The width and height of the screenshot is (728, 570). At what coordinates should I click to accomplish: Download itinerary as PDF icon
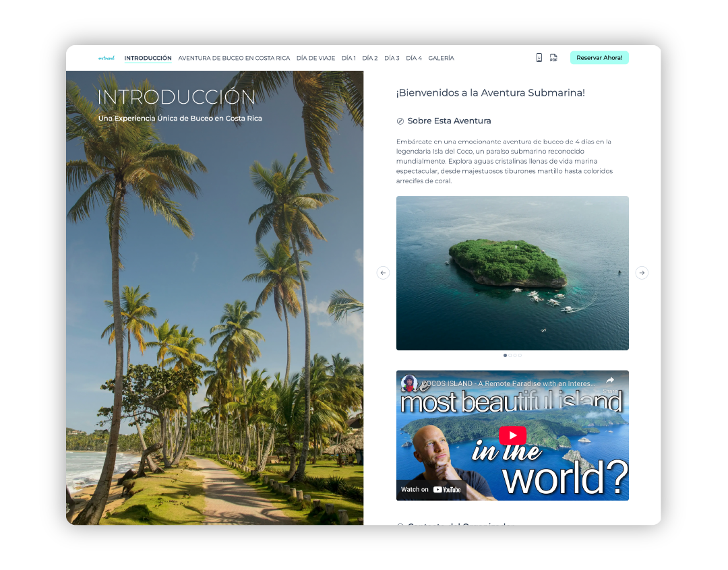[553, 57]
